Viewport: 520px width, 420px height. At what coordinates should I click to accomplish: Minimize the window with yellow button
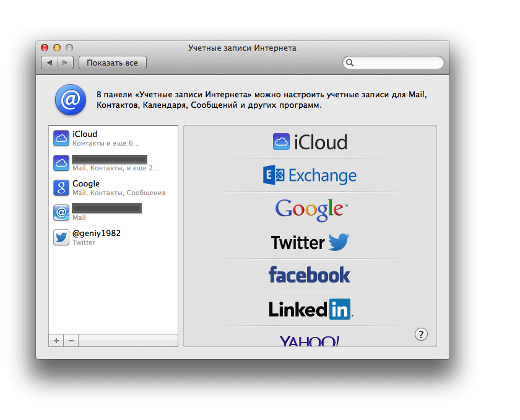[57, 48]
